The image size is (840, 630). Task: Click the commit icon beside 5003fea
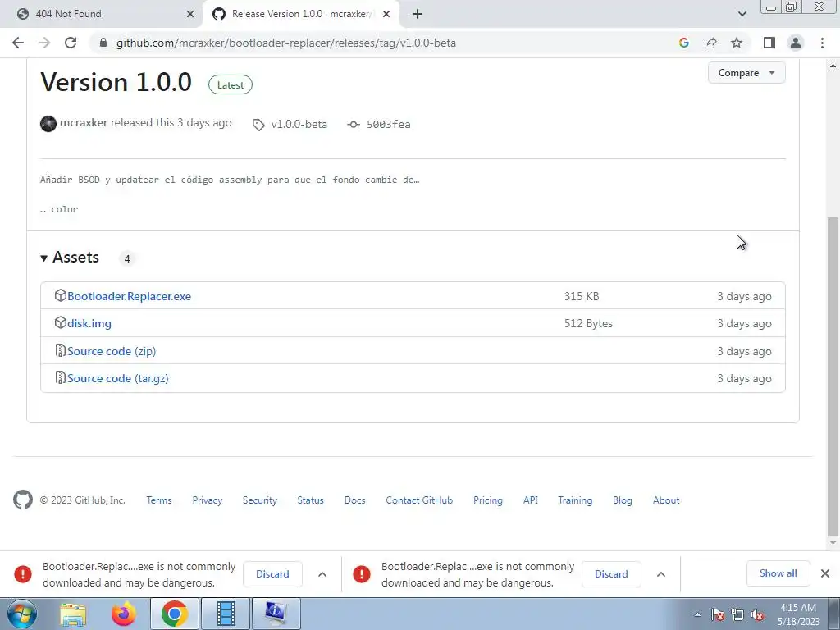[353, 125]
